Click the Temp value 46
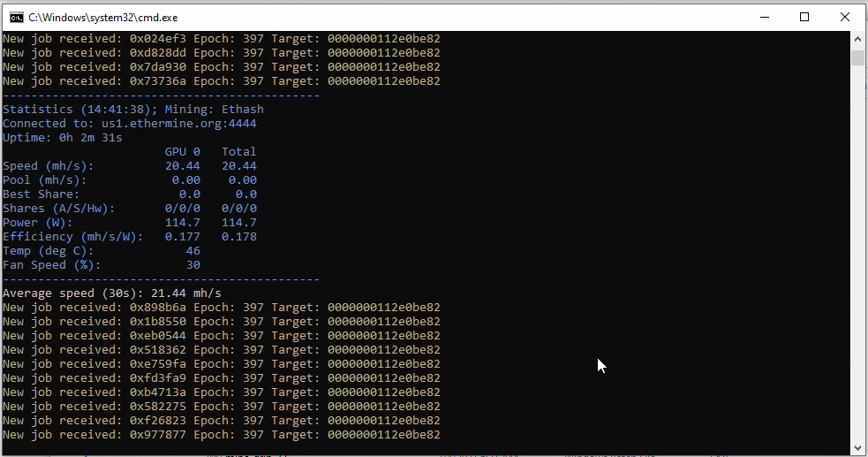Screen dimensions: 868x457 [192, 251]
